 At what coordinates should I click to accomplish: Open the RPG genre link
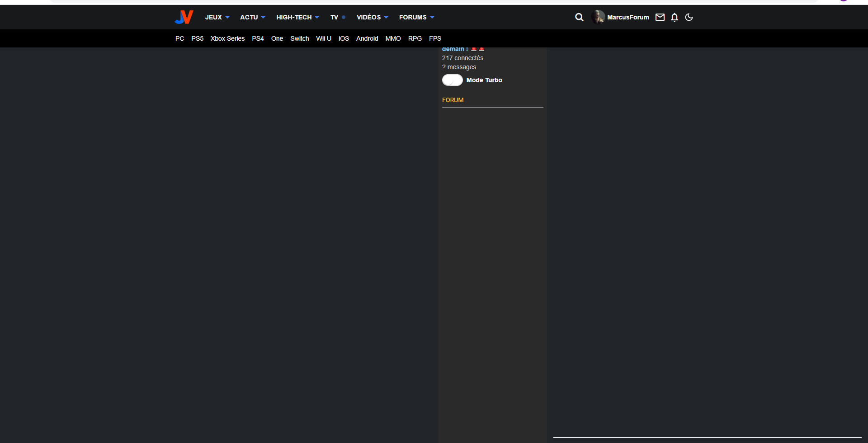pyautogui.click(x=415, y=38)
